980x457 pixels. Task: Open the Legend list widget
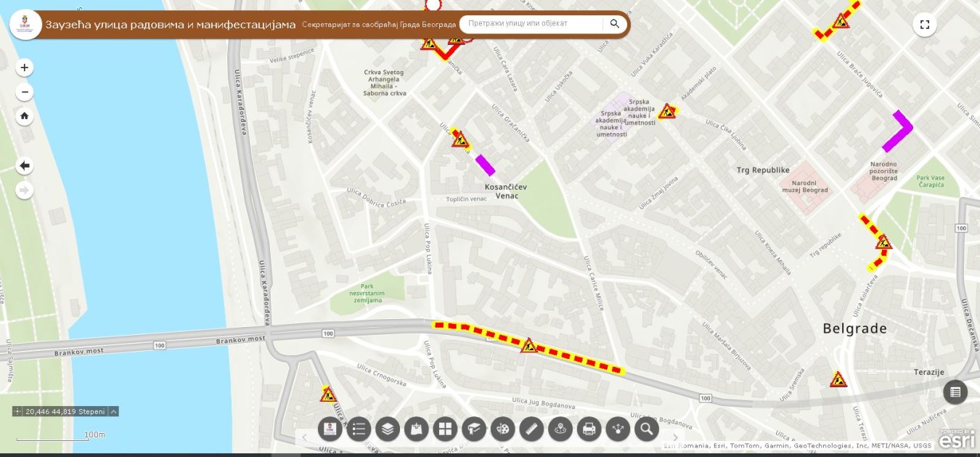pyautogui.click(x=359, y=429)
